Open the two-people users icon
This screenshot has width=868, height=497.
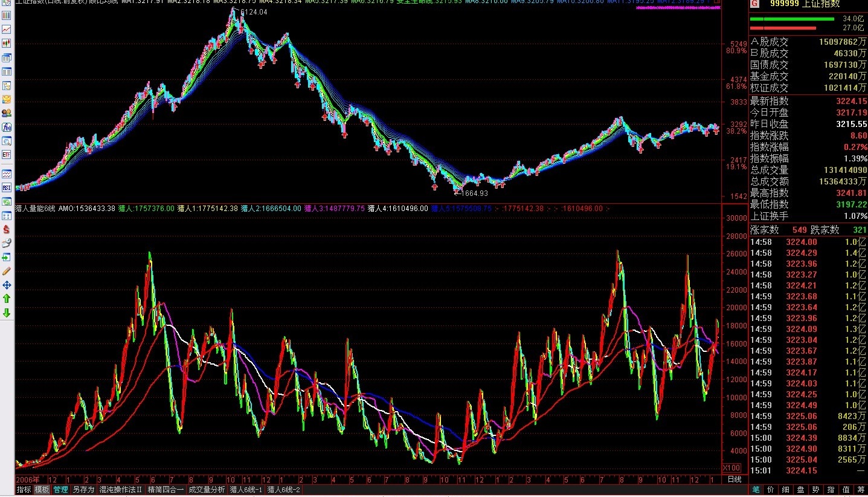[7, 113]
